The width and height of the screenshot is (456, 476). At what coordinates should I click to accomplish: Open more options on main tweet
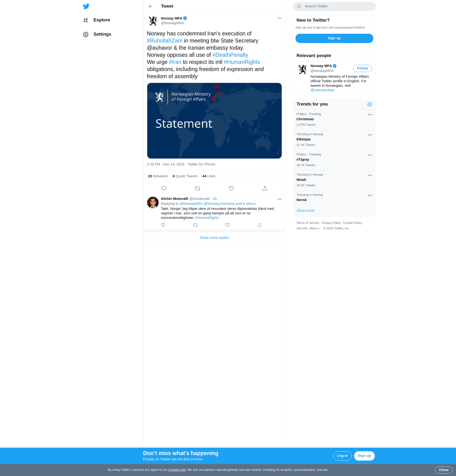(x=279, y=18)
